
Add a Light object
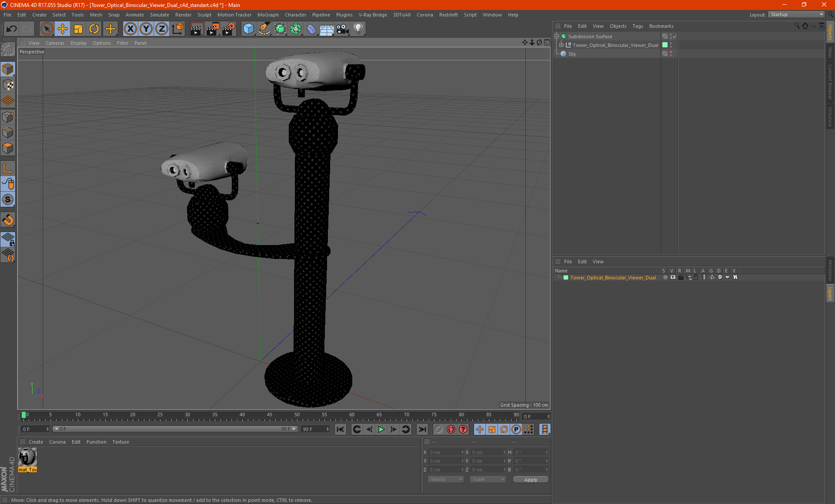coord(358,29)
